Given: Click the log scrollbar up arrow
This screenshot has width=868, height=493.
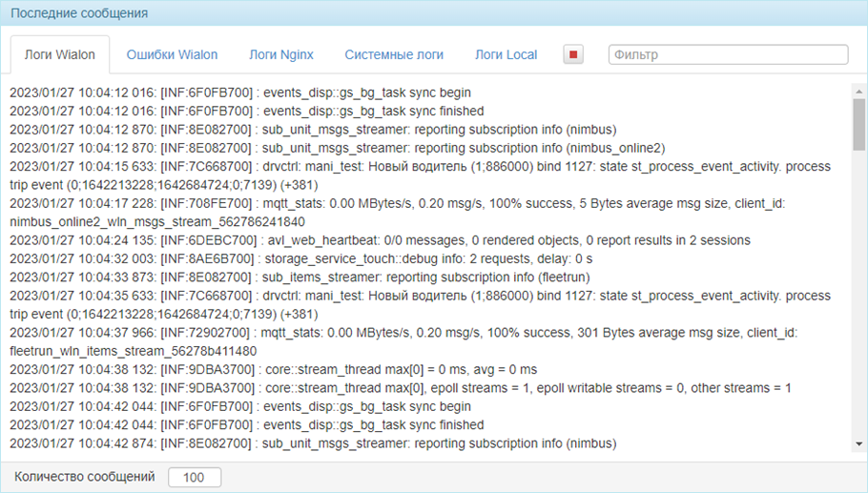Looking at the screenshot, I should tap(858, 92).
